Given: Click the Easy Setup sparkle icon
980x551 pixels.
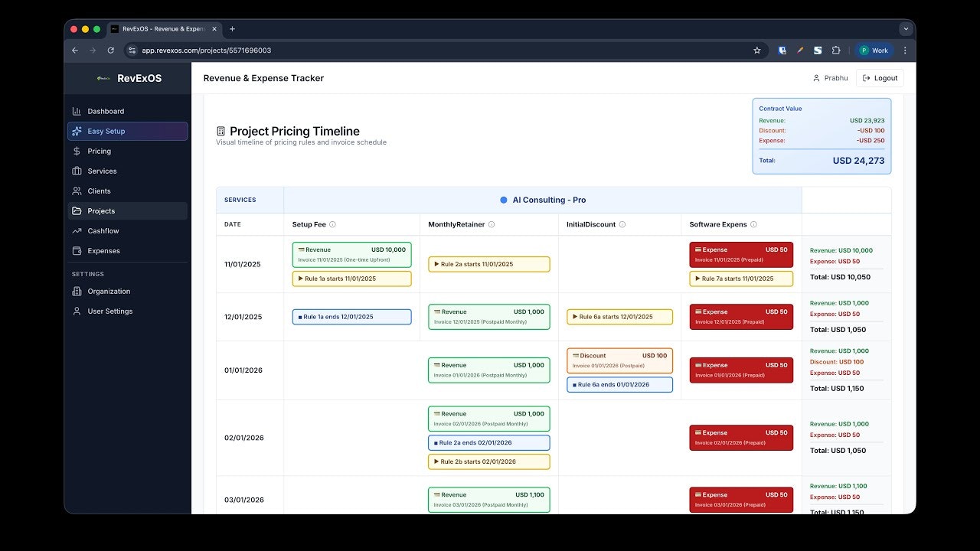Looking at the screenshot, I should [x=77, y=131].
